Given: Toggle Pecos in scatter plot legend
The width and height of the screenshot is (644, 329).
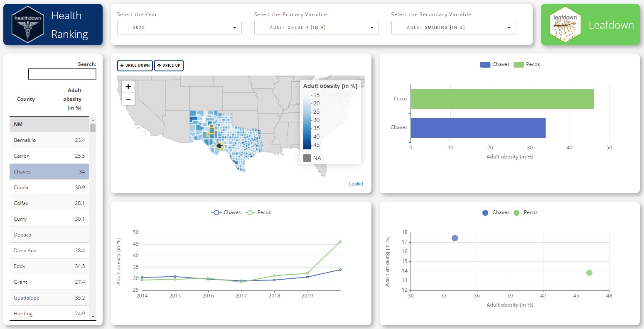Looking at the screenshot, I should click(x=526, y=212).
